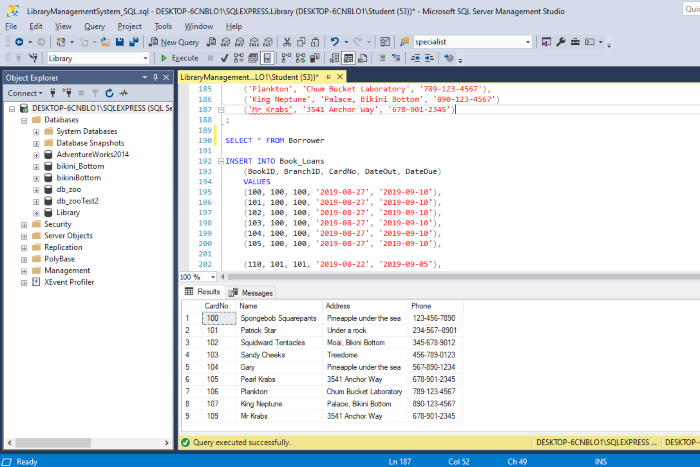Click the Copy icon
This screenshot has height=467, width=700.
[x=301, y=42]
